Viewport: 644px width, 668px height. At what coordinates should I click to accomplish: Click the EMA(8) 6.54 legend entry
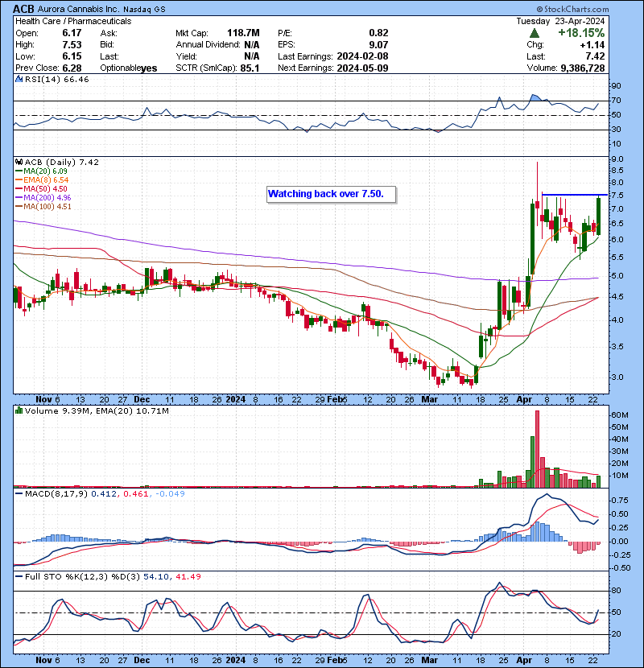[42, 180]
